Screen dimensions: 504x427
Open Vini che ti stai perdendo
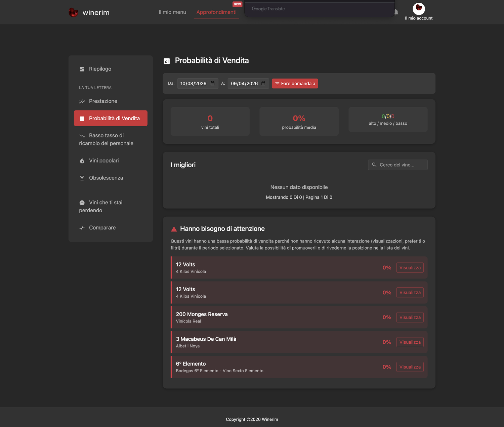click(111, 206)
